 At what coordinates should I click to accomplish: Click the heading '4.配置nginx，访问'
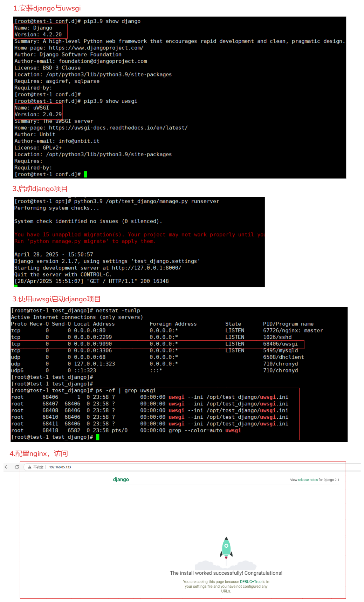pos(39,453)
